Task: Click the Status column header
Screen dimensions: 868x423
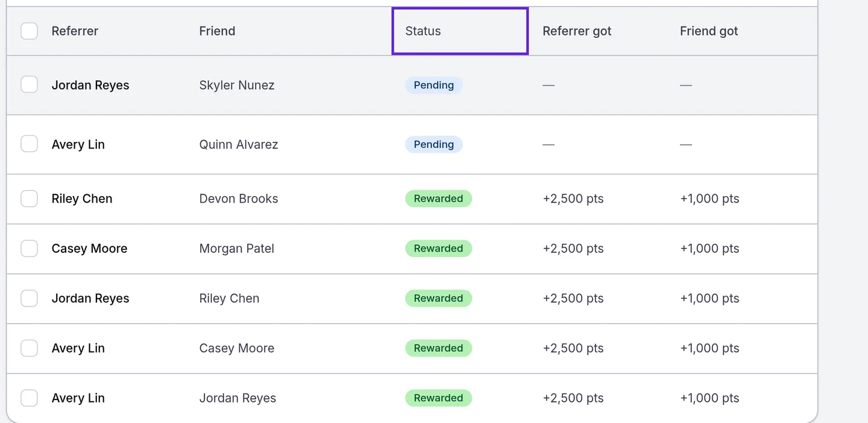Action: [460, 31]
